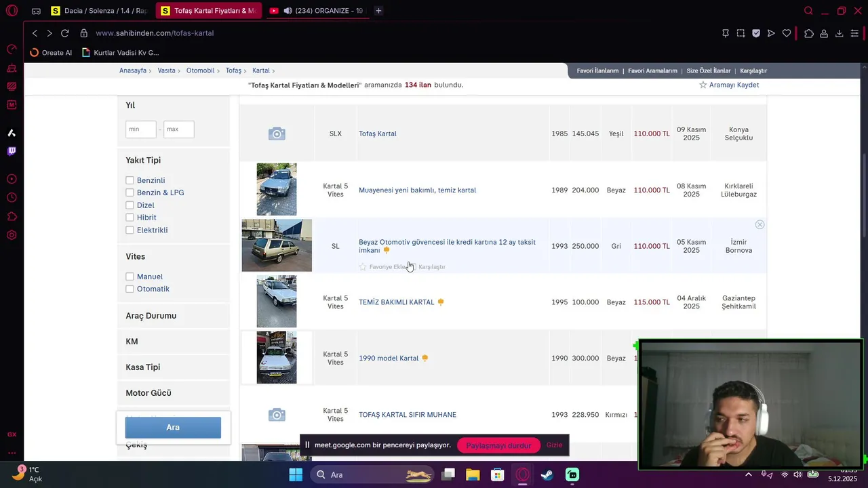
Task: Click the camera placeholder for Tofaş Kartal SLX
Action: [x=277, y=134]
